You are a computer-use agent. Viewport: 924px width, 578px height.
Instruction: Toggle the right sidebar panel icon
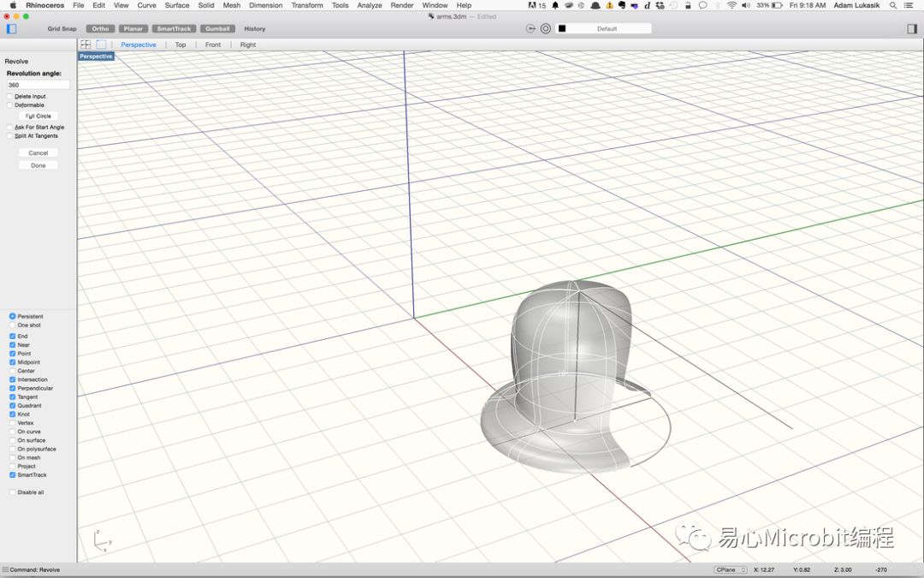pyautogui.click(x=912, y=28)
